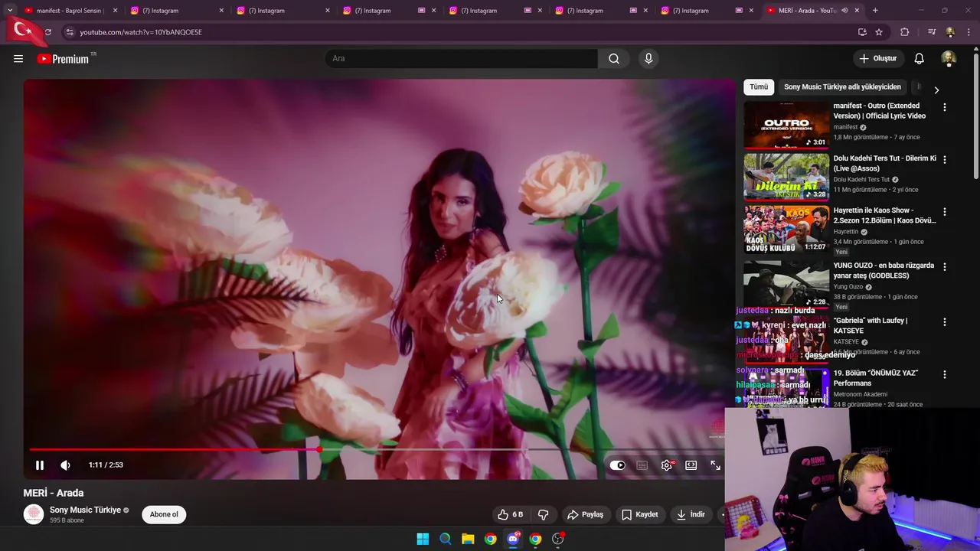Open options for Hayrettin ile Kaos Show

point(945,212)
